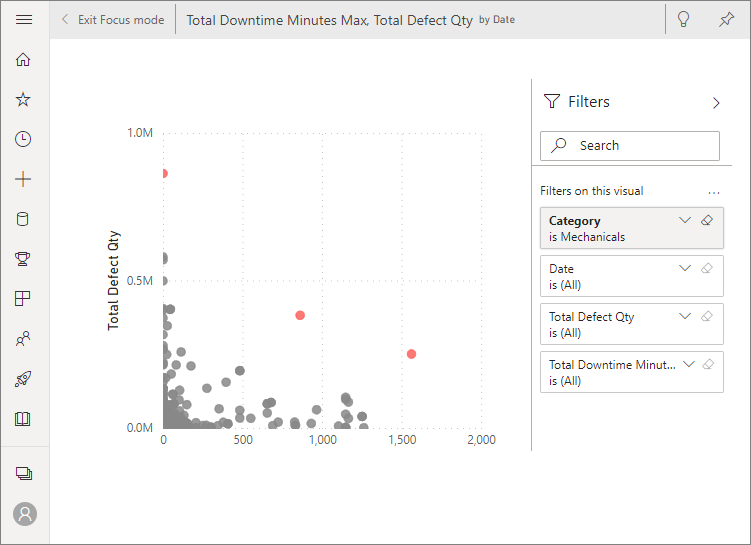Open the Home icon in sidebar
The height and width of the screenshot is (545, 751).
tap(24, 60)
